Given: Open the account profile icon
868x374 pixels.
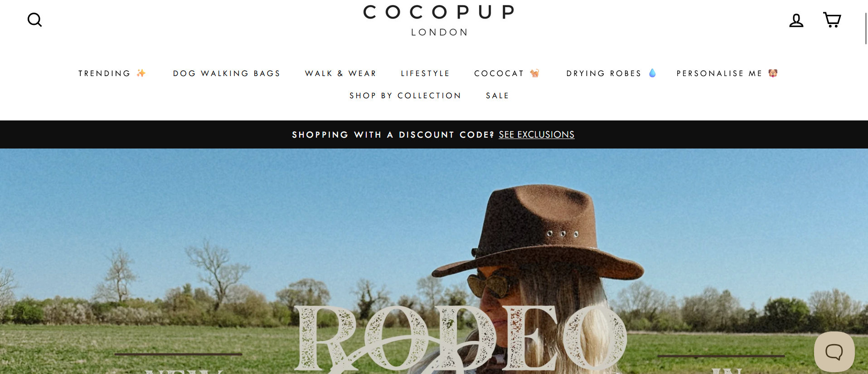Looking at the screenshot, I should point(796,20).
